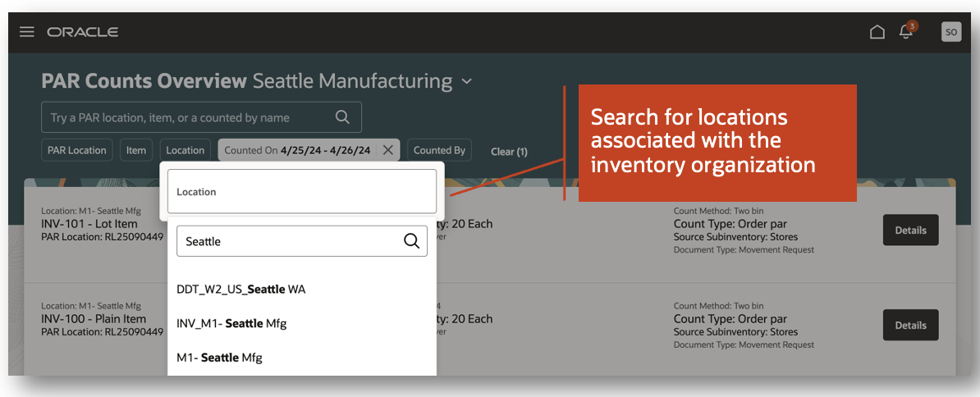
Task: Click the Oracle logo
Action: [83, 32]
